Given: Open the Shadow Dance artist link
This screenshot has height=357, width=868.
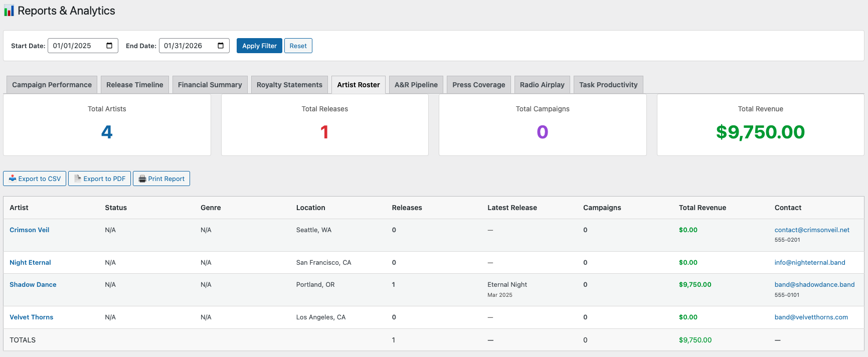Looking at the screenshot, I should (33, 284).
